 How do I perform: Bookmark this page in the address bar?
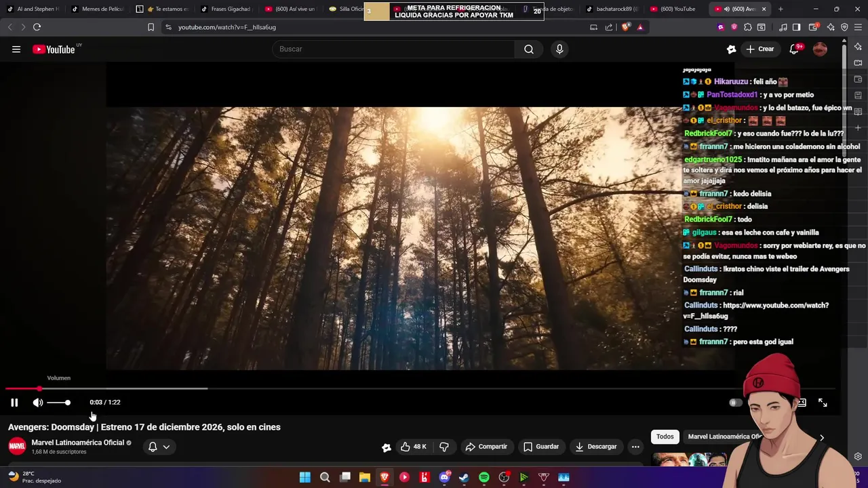[x=151, y=27]
